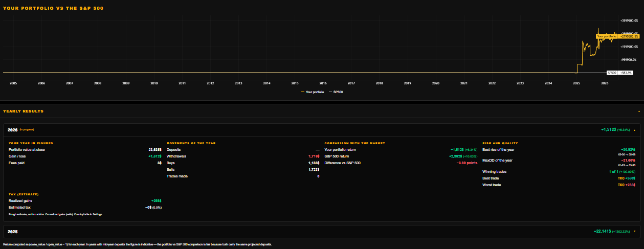Select the '2026' year heading
The width and height of the screenshot is (644, 249).
13,130
